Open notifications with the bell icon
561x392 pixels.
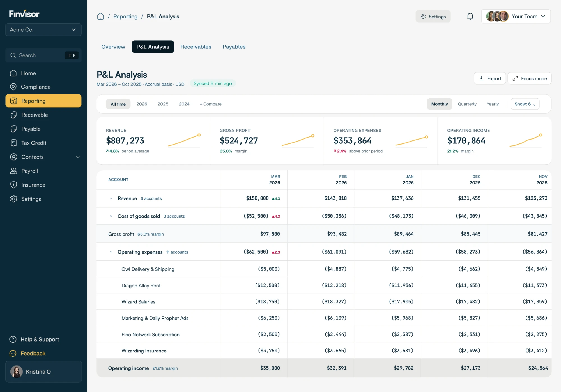tap(470, 17)
